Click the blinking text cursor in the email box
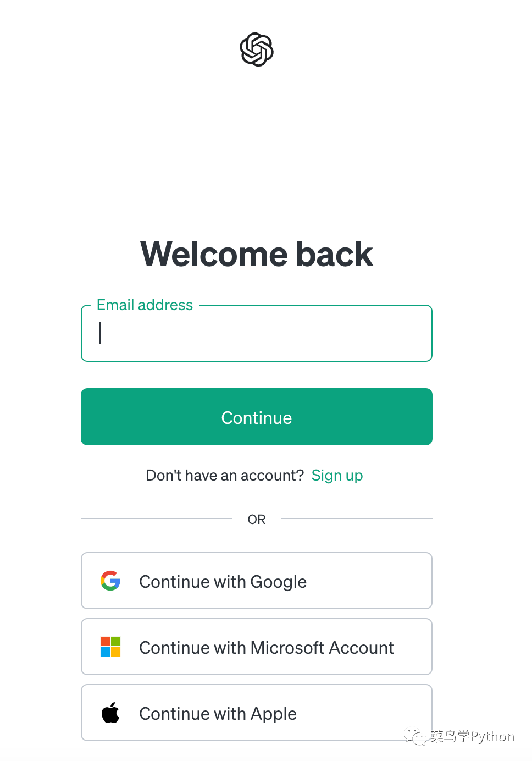The width and height of the screenshot is (532, 761). pyautogui.click(x=100, y=333)
